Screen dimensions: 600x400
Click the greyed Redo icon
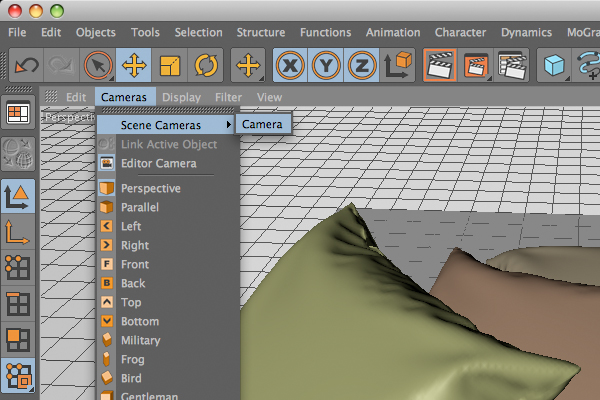coord(62,65)
